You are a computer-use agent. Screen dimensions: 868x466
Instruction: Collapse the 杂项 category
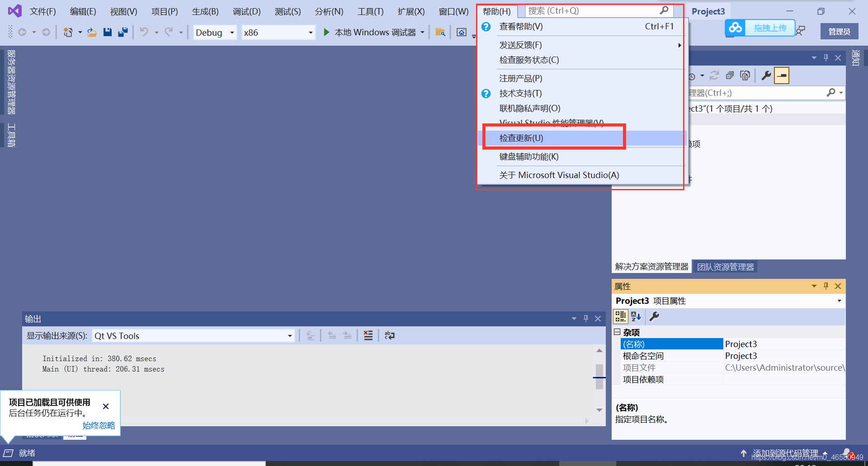coord(617,332)
